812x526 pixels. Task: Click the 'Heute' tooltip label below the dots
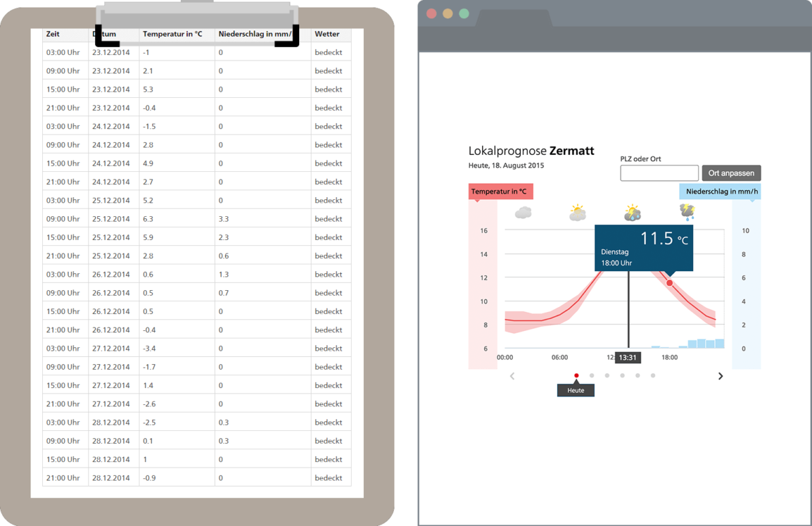click(x=575, y=390)
